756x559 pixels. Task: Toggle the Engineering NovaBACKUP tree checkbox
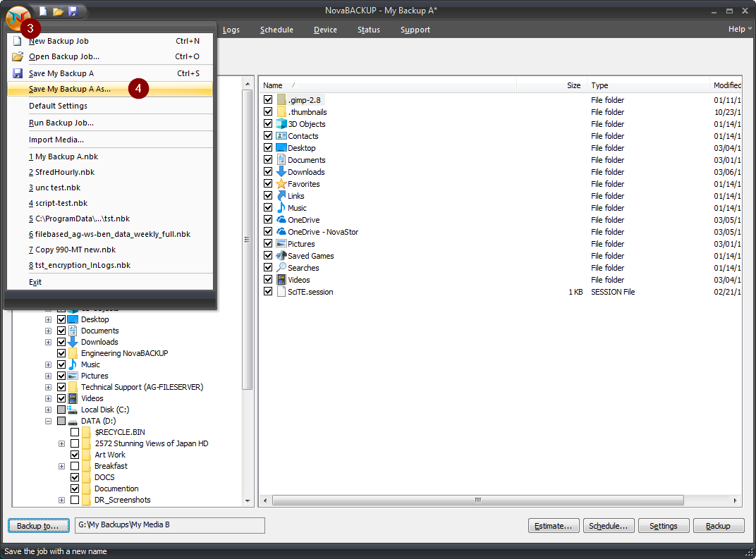(x=61, y=353)
